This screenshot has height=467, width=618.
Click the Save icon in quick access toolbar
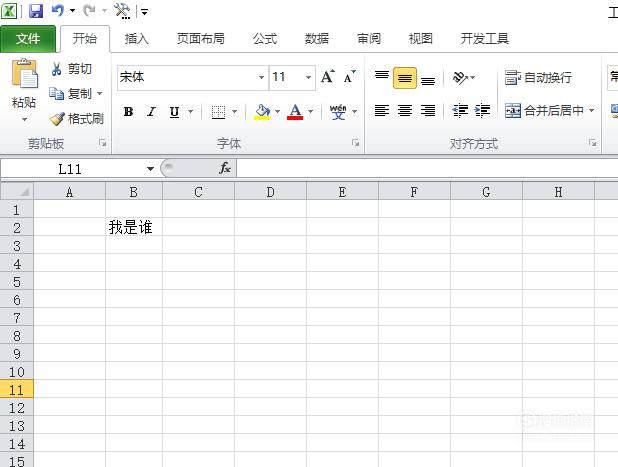(36, 11)
